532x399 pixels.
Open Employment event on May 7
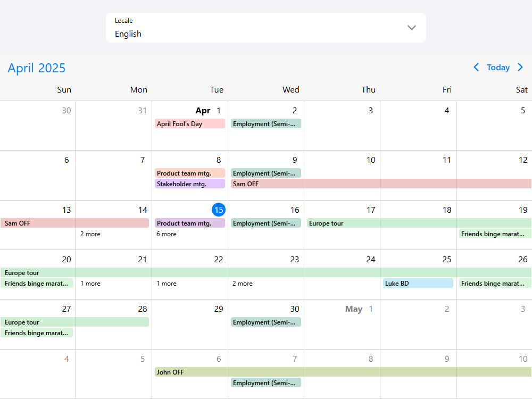tap(266, 383)
